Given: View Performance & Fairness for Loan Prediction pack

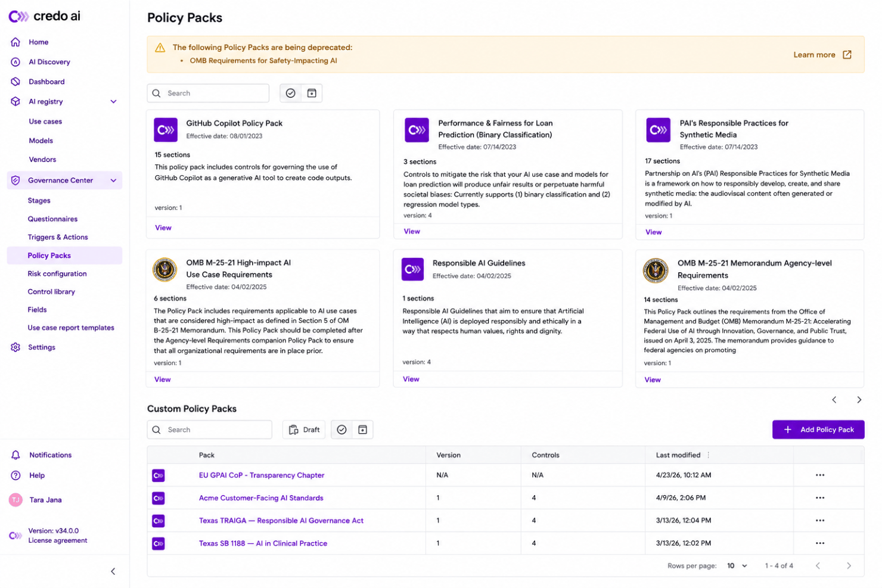Looking at the screenshot, I should [x=412, y=232].
